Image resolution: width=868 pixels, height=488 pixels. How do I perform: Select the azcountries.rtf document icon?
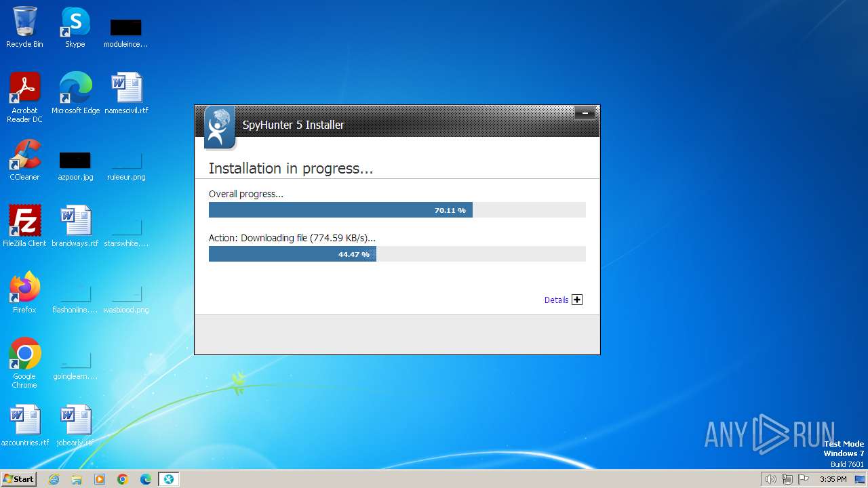point(25,426)
